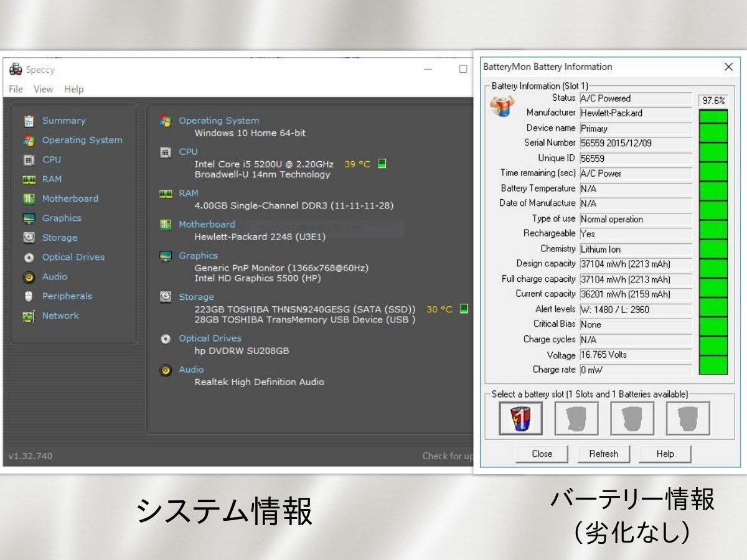Click the 4.00GB Single-Channel DDR3 text
The image size is (747, 560).
point(294,206)
